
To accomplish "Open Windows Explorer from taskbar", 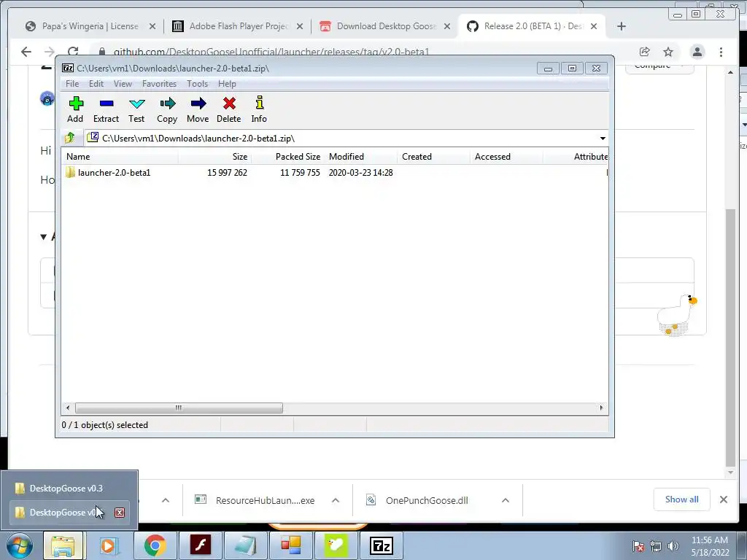I will click(63, 545).
